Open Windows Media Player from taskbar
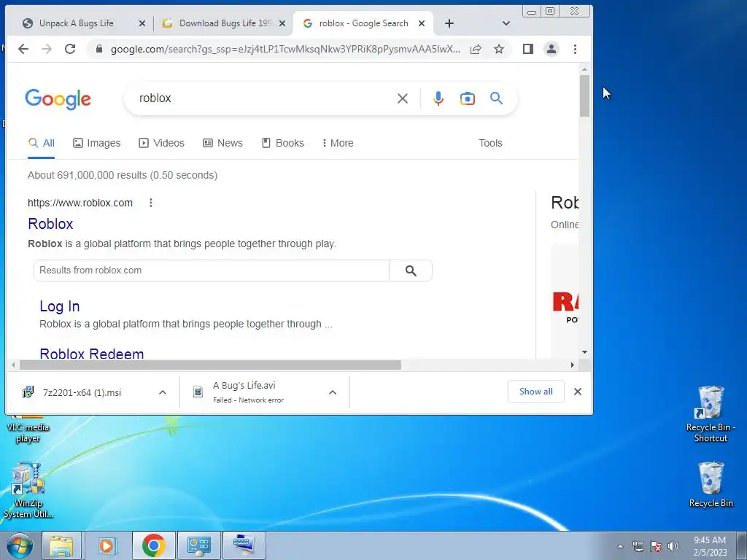Screen dimensions: 747x560 [x=107, y=545]
